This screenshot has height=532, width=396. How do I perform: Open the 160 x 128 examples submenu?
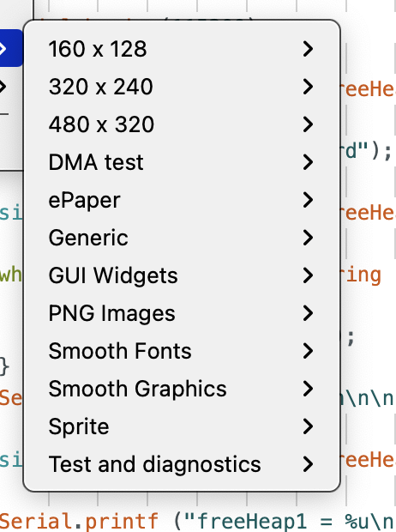pos(182,49)
